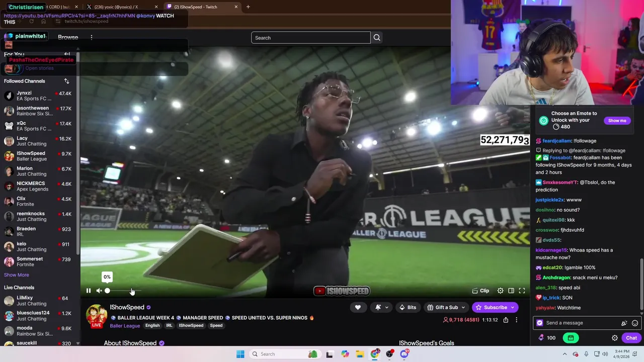Screen dimensions: 644x362
Task: Click Show More under followed channels
Action: [17, 275]
